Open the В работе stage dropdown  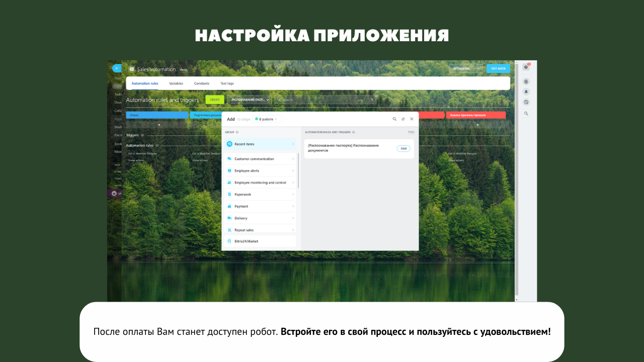(267, 119)
